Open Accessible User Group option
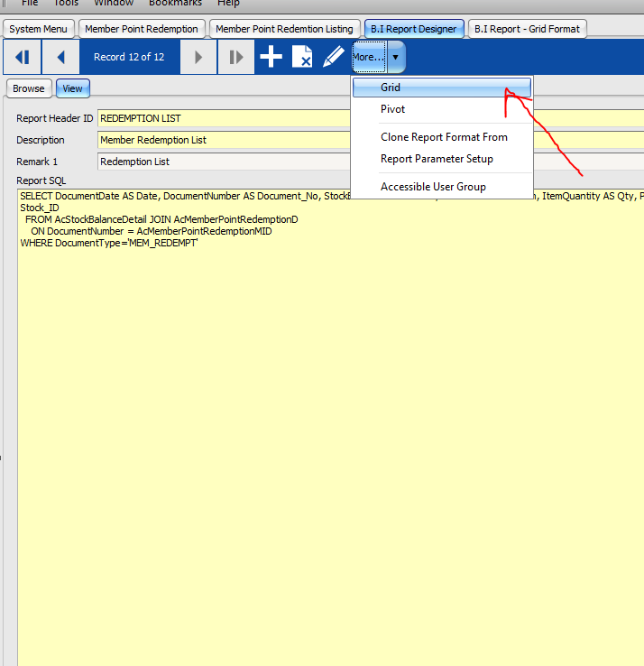644x666 pixels. [433, 187]
